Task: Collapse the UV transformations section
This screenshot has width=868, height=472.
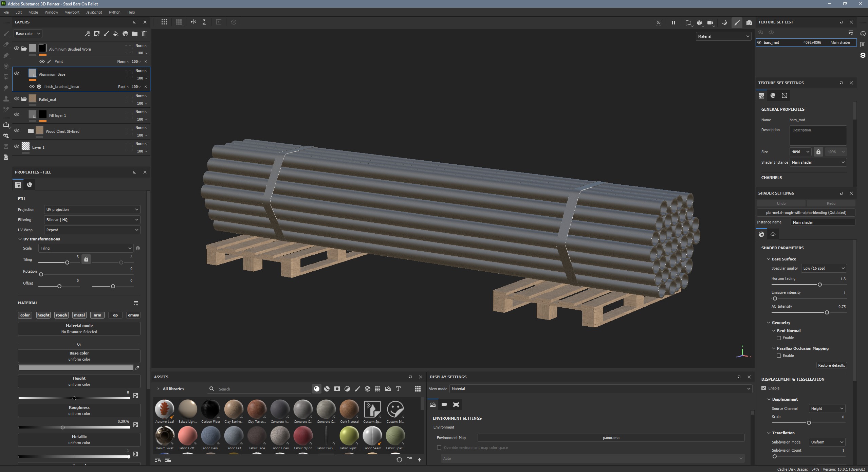Action: tap(20, 239)
